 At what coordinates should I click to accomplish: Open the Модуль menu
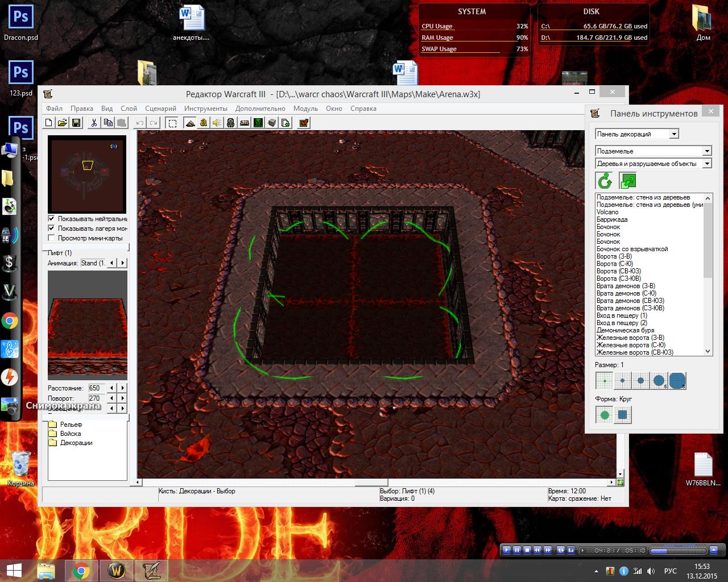306,109
